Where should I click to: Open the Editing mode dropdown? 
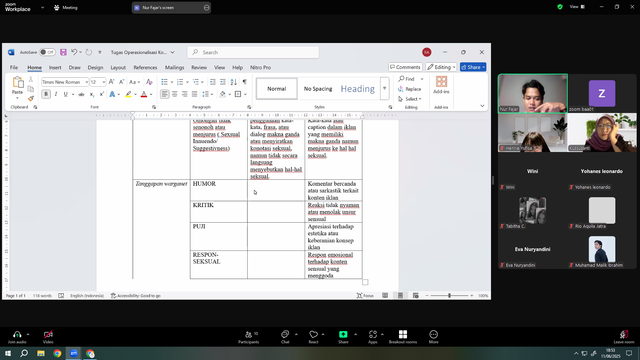441,67
